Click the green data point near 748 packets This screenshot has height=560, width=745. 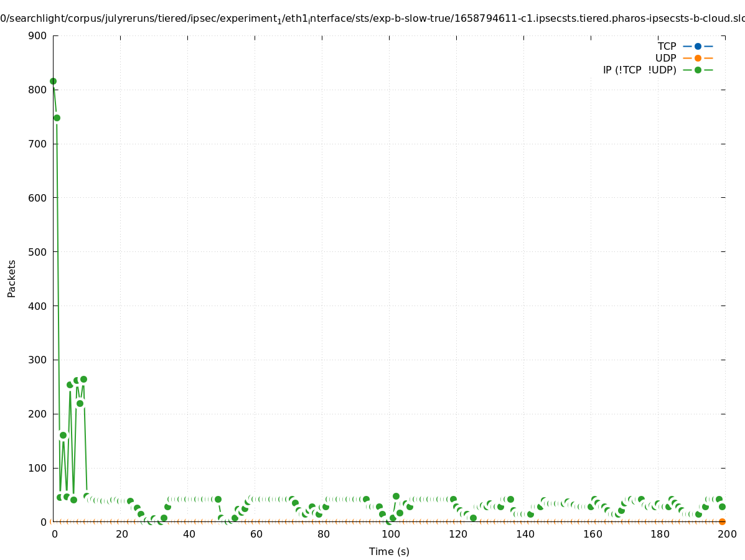pyautogui.click(x=57, y=118)
